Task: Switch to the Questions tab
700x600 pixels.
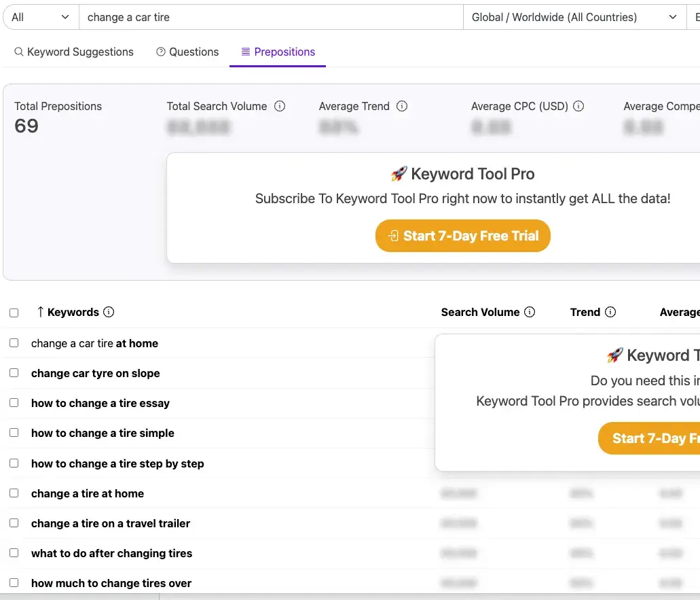Action: 187,52
